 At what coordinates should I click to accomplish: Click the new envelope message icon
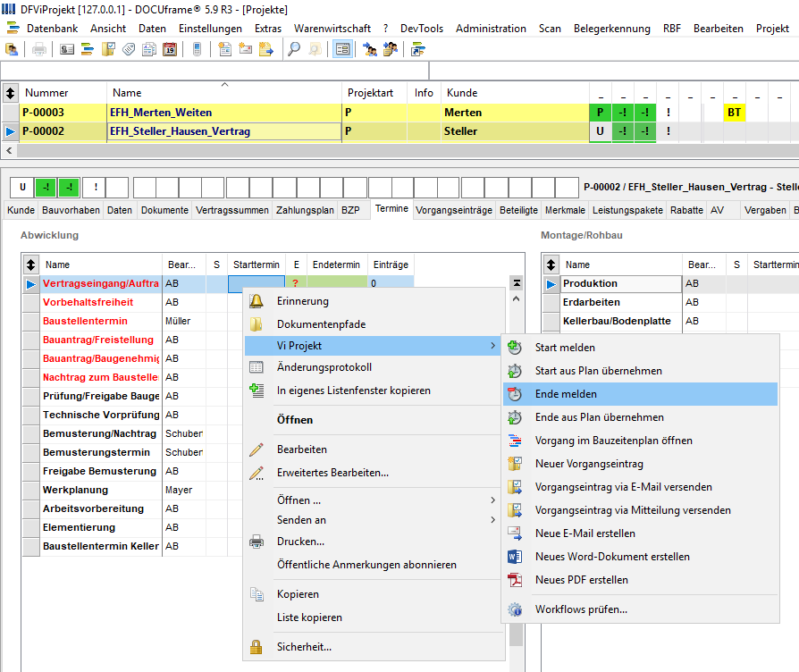(x=246, y=49)
